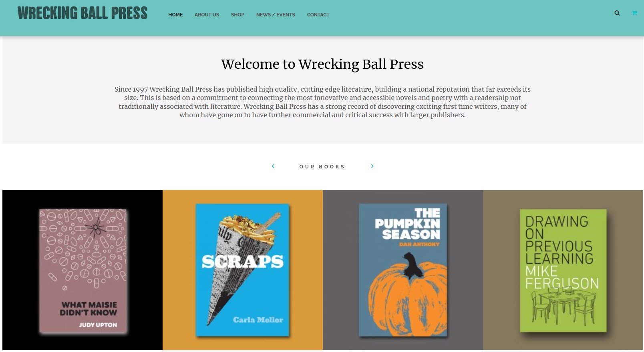The width and height of the screenshot is (644, 352).
Task: Show next books with right chevron
Action: [x=372, y=166]
